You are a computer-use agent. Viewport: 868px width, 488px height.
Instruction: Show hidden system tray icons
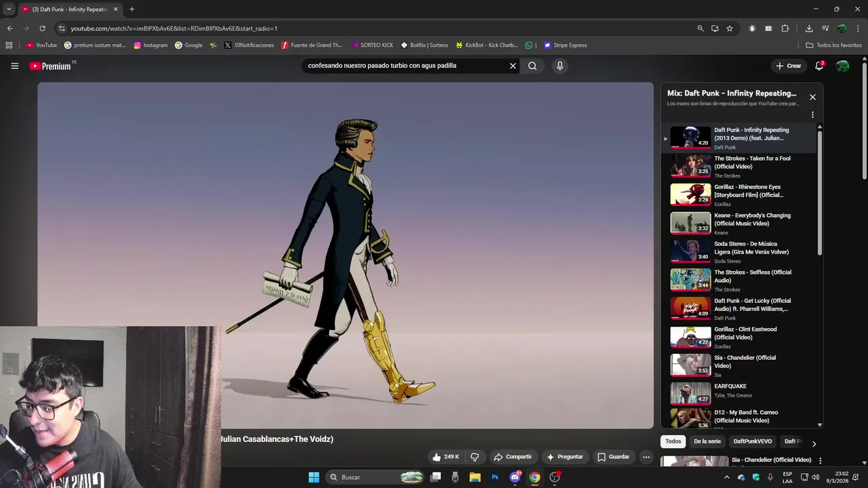coord(727,477)
